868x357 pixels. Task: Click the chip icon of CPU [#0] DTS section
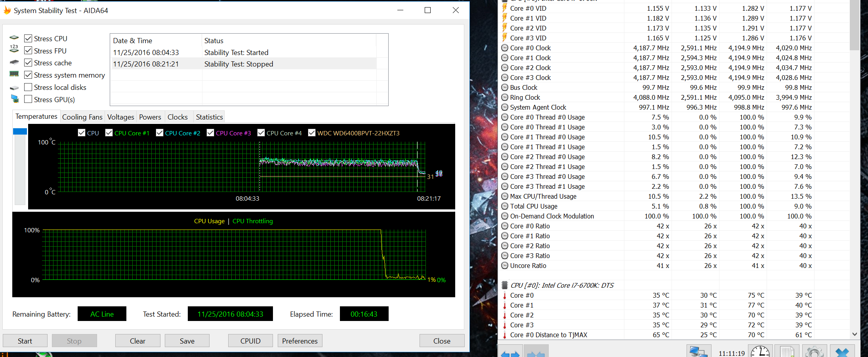[x=505, y=285]
